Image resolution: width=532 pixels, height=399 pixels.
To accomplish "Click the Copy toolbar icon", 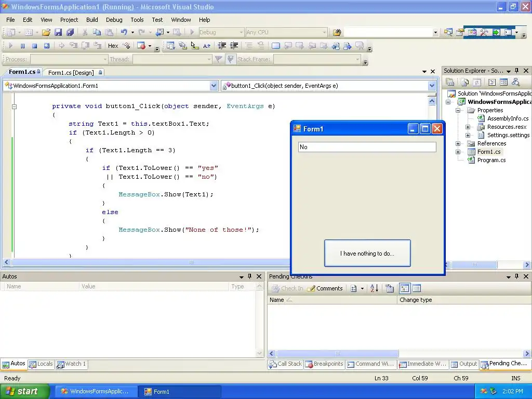I will coord(97,32).
